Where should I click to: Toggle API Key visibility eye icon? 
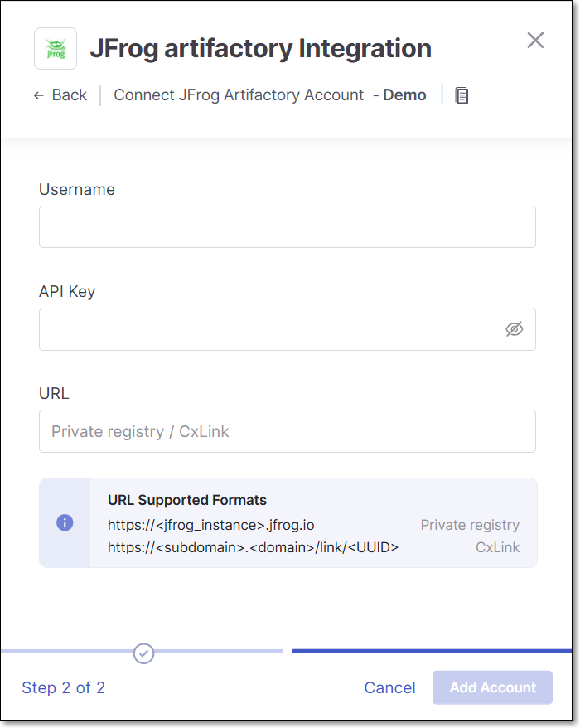click(x=514, y=328)
